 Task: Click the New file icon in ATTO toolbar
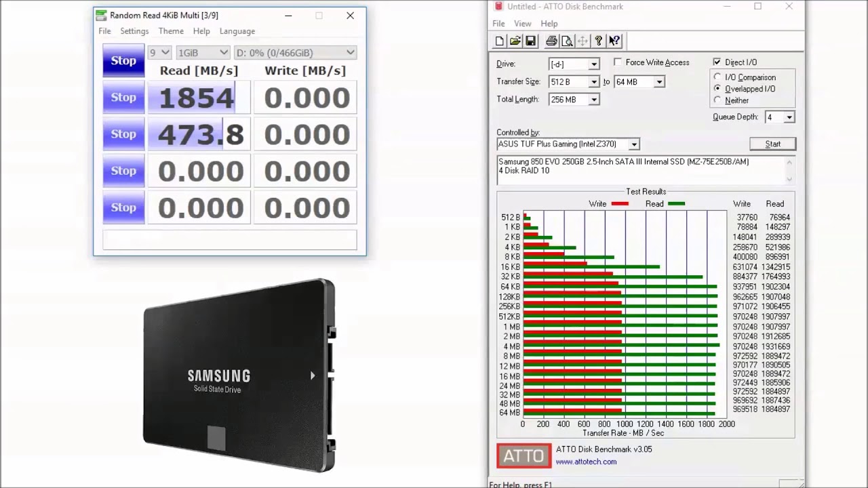[500, 41]
